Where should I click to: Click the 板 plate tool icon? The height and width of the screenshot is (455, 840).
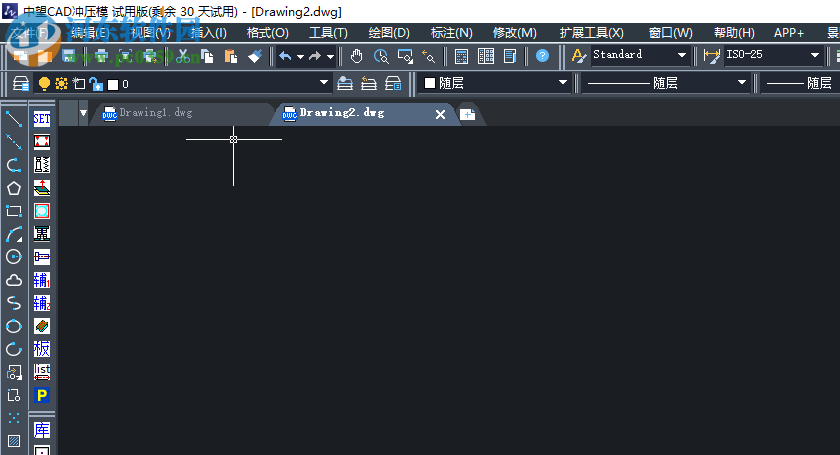[42, 349]
